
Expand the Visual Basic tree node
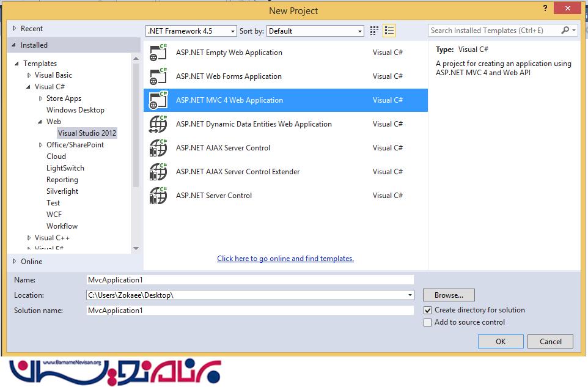29,75
